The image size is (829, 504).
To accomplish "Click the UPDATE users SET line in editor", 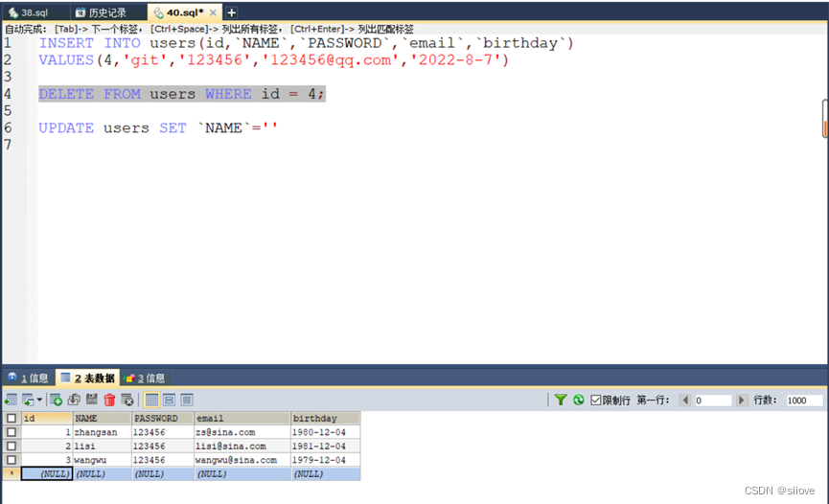I will [158, 128].
